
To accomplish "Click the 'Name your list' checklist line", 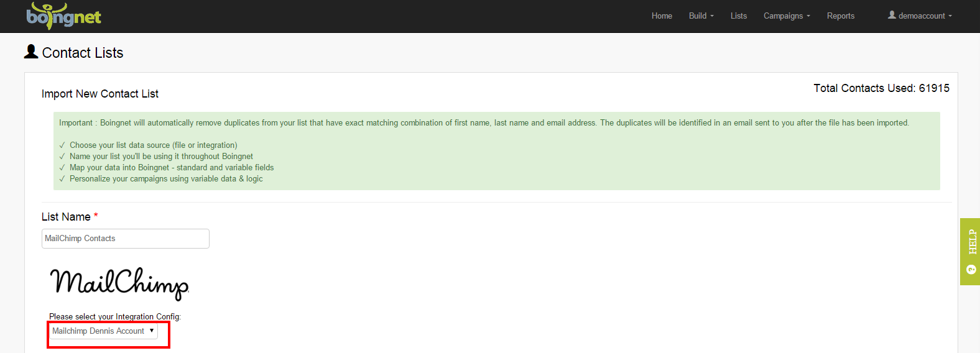I will point(161,157).
